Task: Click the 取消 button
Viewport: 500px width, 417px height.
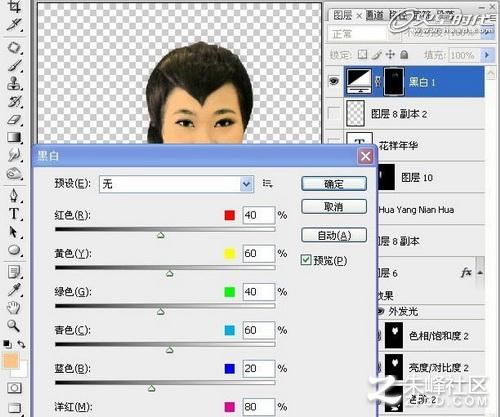Action: [x=334, y=207]
